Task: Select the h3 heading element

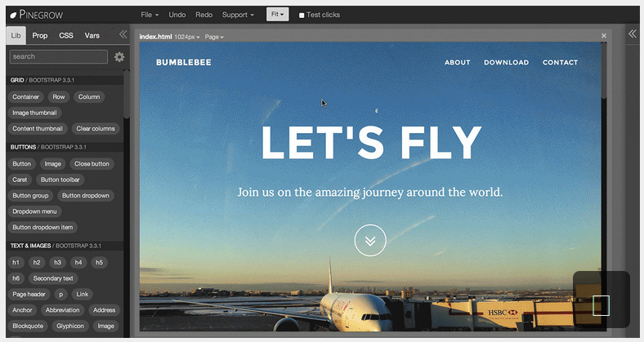Action: pyautogui.click(x=57, y=263)
